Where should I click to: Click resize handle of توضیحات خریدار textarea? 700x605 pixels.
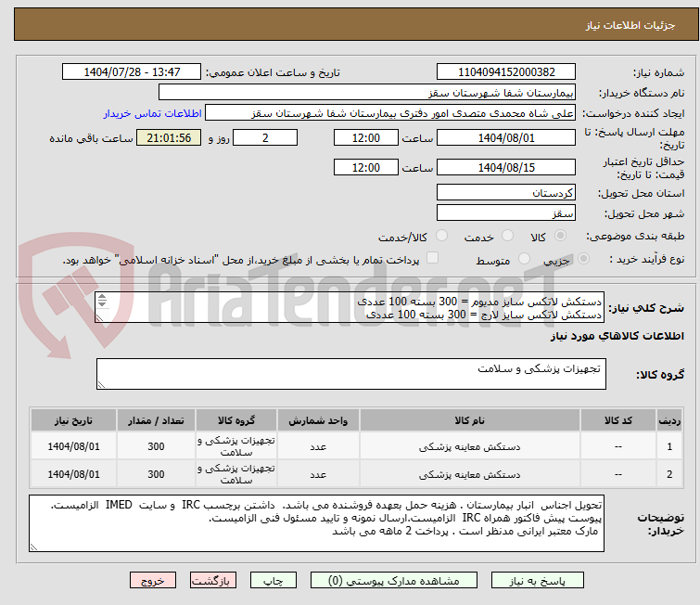pos(34,547)
